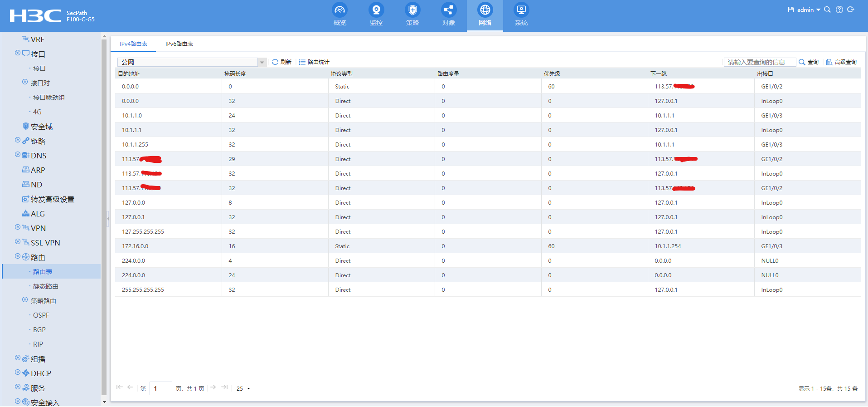
Task: Click the 刷新 refresh button
Action: tap(281, 62)
